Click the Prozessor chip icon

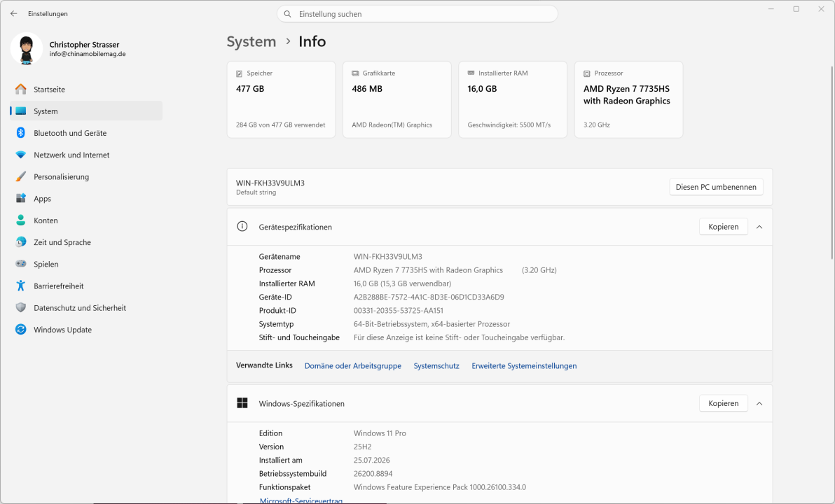coord(587,73)
